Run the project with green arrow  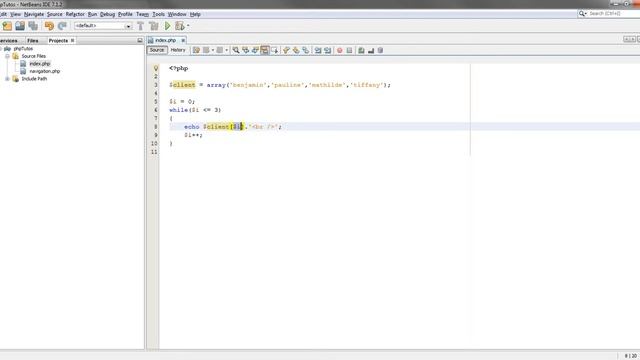click(x=167, y=26)
